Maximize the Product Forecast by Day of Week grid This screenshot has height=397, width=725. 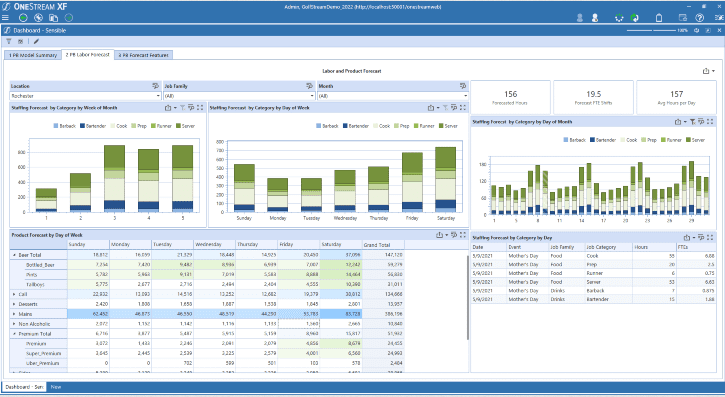[x=462, y=235]
